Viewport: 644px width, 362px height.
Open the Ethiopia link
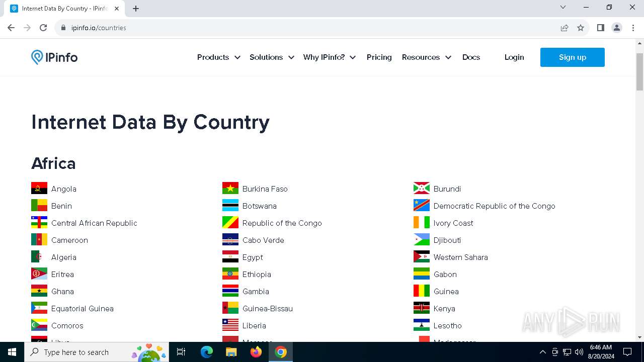[x=257, y=274]
